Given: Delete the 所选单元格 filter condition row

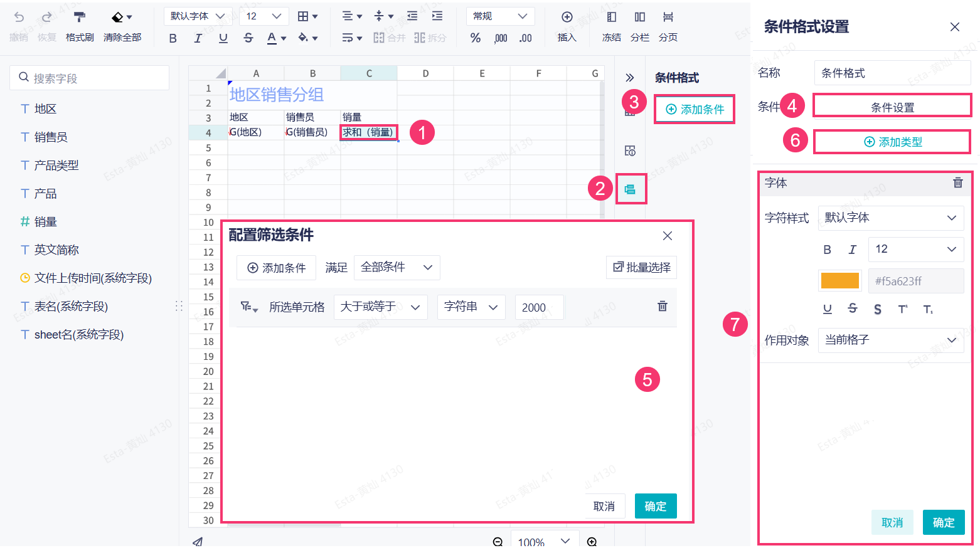Looking at the screenshot, I should [663, 307].
